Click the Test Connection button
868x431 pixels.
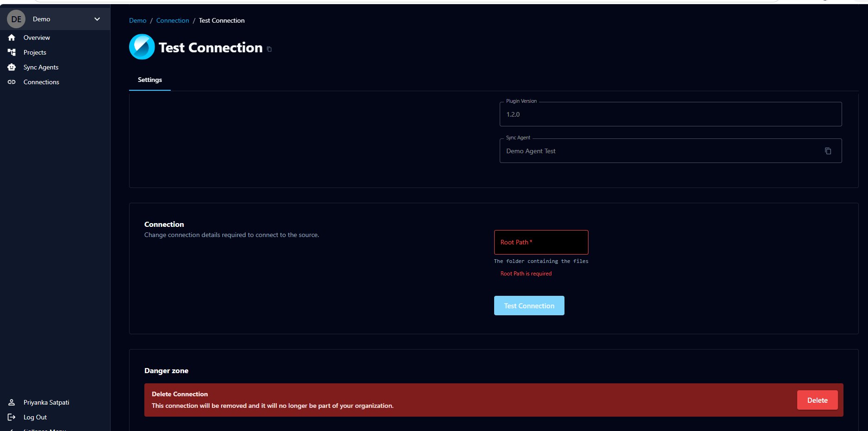point(529,306)
